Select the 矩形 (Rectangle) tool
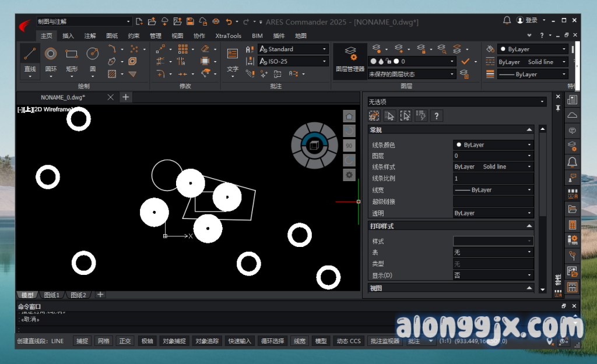This screenshot has width=597, height=364. click(72, 61)
